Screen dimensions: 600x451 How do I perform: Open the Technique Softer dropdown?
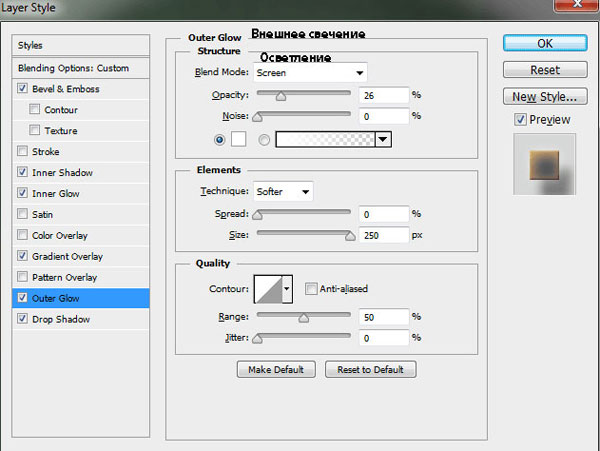tap(305, 190)
